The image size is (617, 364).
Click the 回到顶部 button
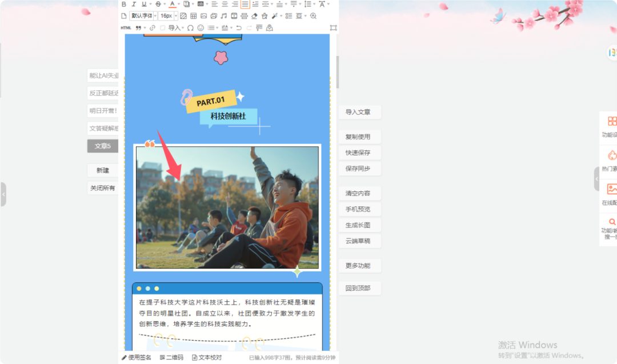[360, 288]
